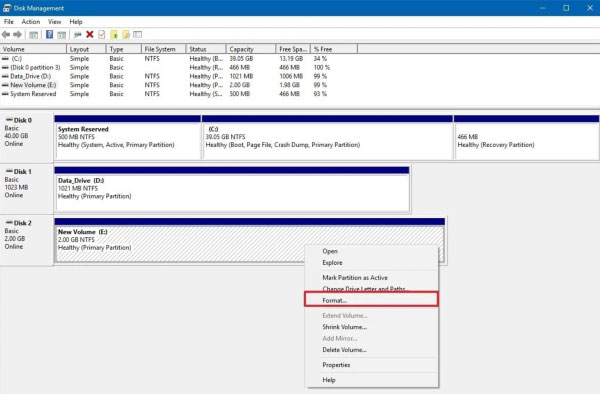Click the File System column header
The image size is (600, 394).
click(164, 49)
